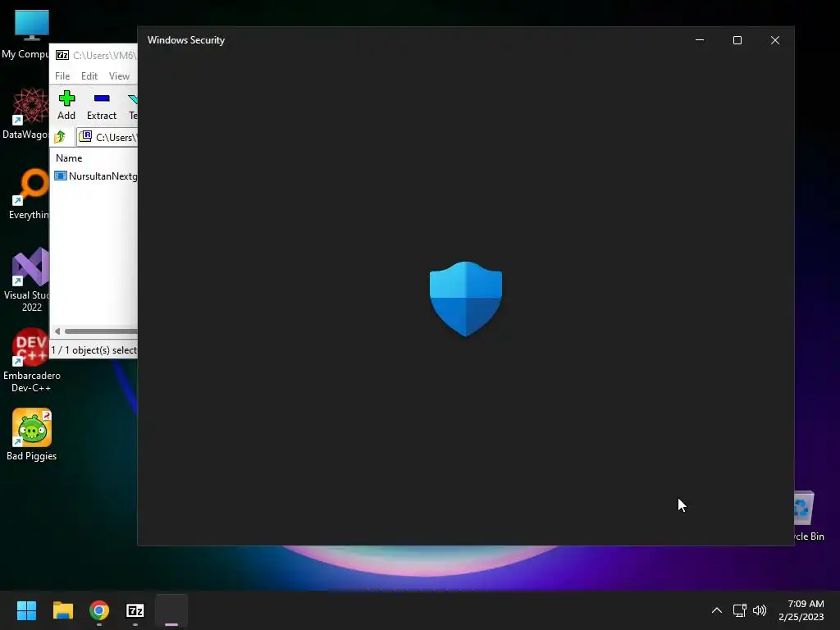Maximize the Windows Security window

click(x=737, y=40)
